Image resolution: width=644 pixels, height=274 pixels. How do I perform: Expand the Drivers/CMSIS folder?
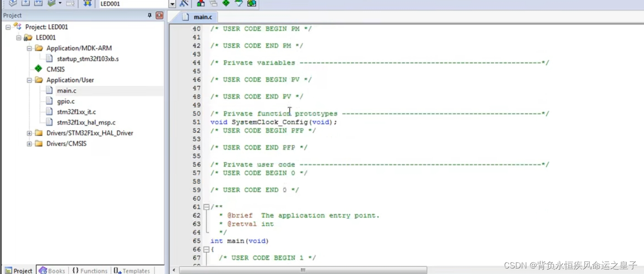pyautogui.click(x=29, y=143)
